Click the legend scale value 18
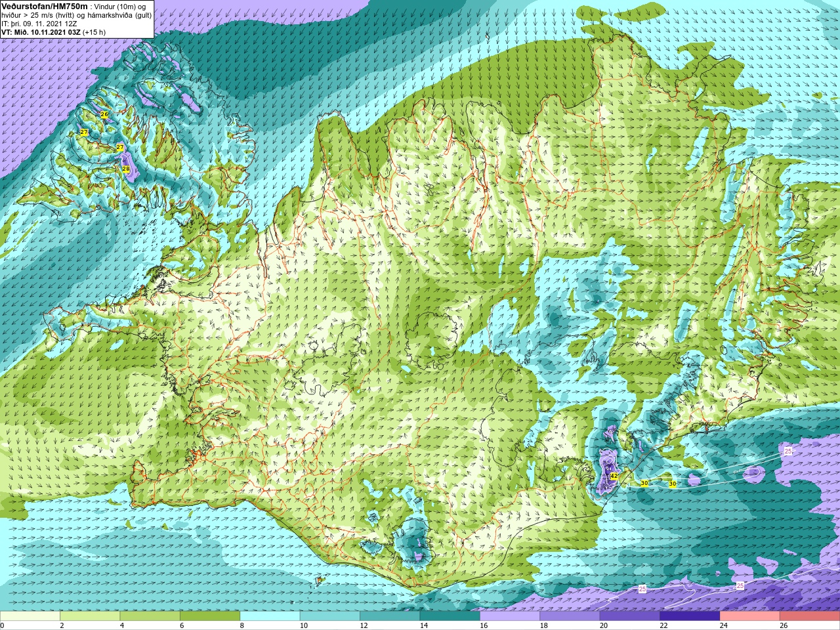This screenshot has height=630, width=840. tap(544, 625)
